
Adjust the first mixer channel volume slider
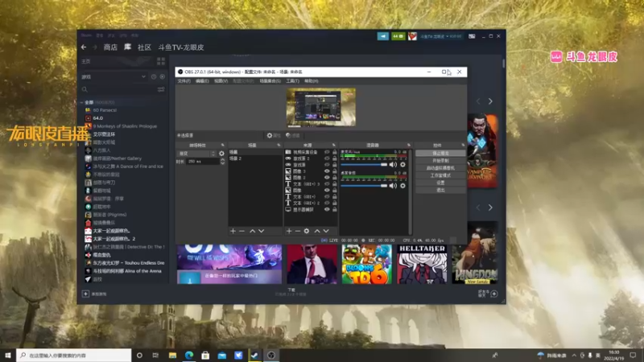tap(364, 165)
